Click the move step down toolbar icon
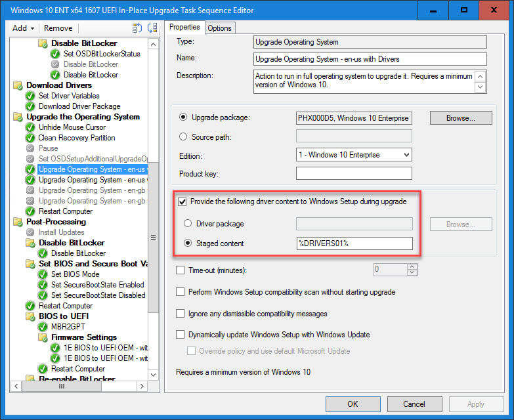The image size is (514, 420). point(152,28)
